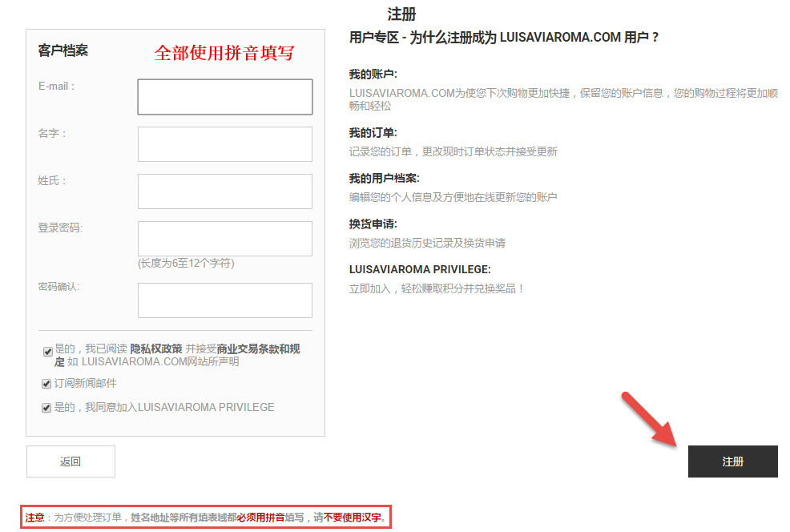Click the password hint (长度为6至12个字符)

pos(186,263)
